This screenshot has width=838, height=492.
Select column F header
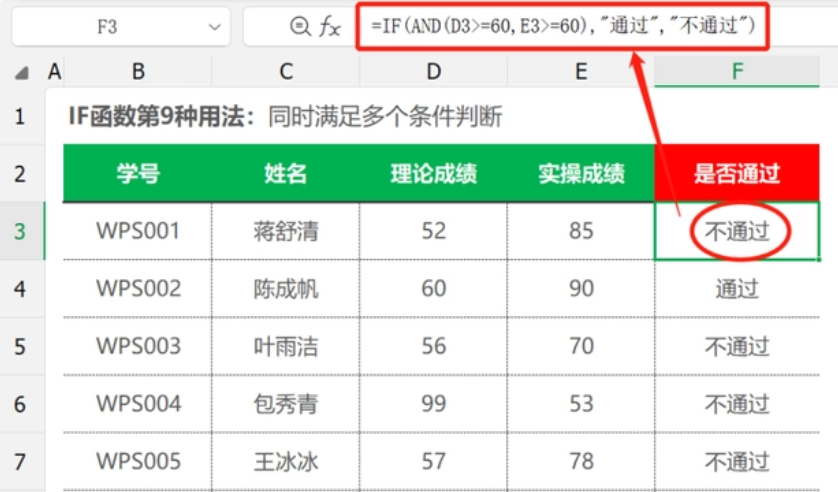[x=737, y=72]
